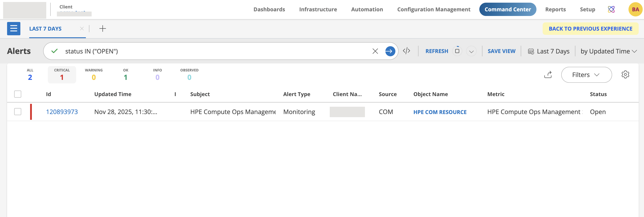Click the auto-refresh stop icon
This screenshot has width=644, height=217.
click(457, 51)
